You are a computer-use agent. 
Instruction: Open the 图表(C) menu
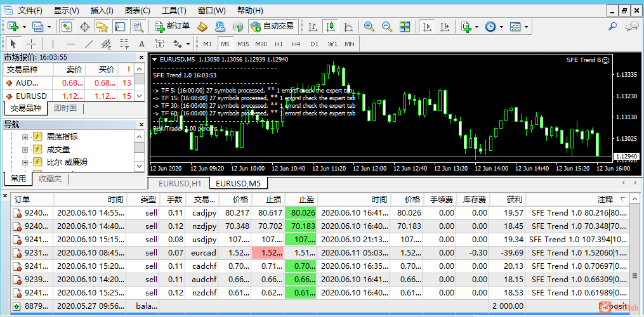(x=138, y=10)
